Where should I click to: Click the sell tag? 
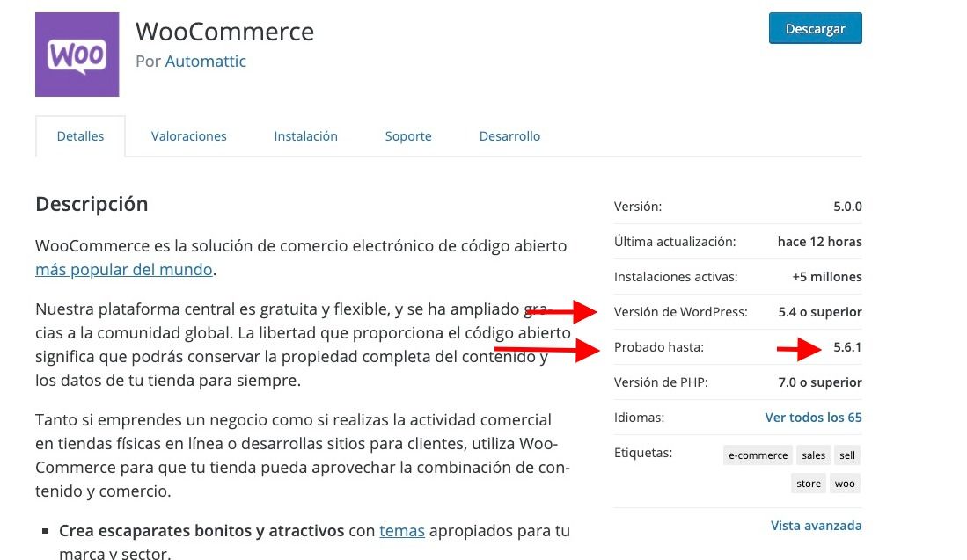coord(847,455)
